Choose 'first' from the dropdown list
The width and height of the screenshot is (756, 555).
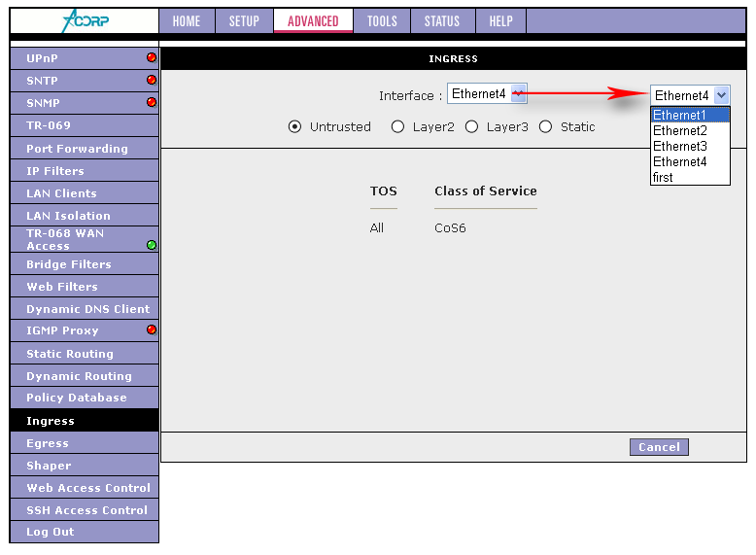point(690,178)
